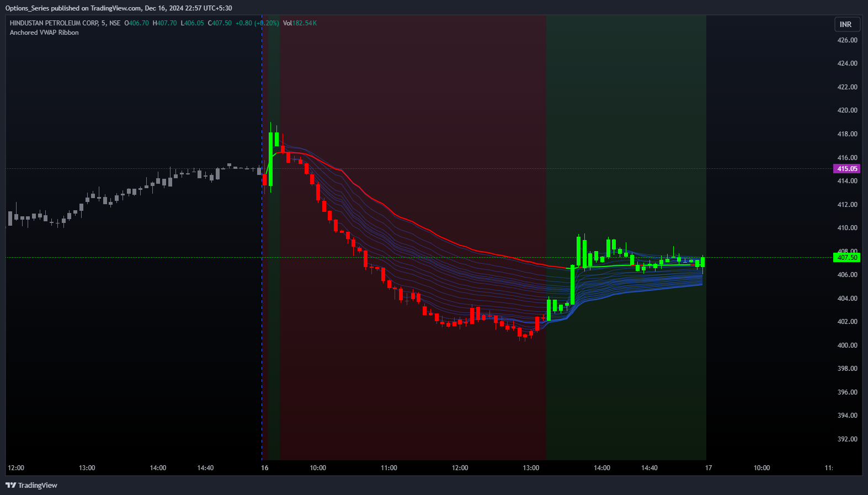Click the +0.80 price change value
This screenshot has width=868, height=495.
[x=243, y=23]
